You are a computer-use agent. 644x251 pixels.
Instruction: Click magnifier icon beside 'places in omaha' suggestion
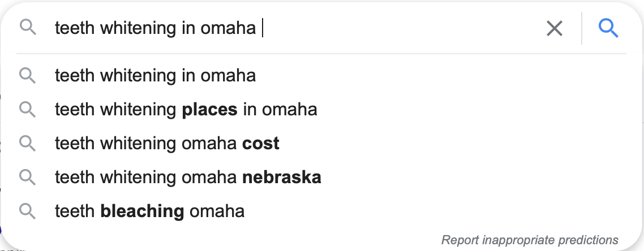(28, 109)
